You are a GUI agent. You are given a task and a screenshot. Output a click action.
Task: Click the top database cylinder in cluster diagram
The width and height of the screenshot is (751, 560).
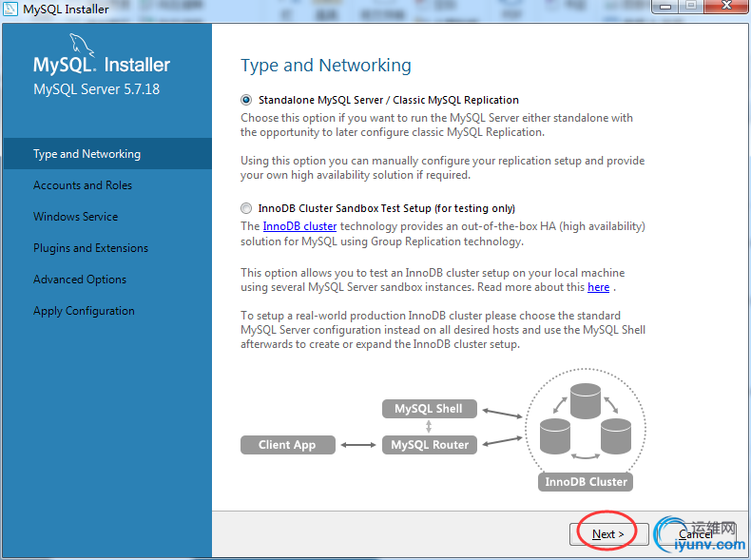[x=586, y=401]
